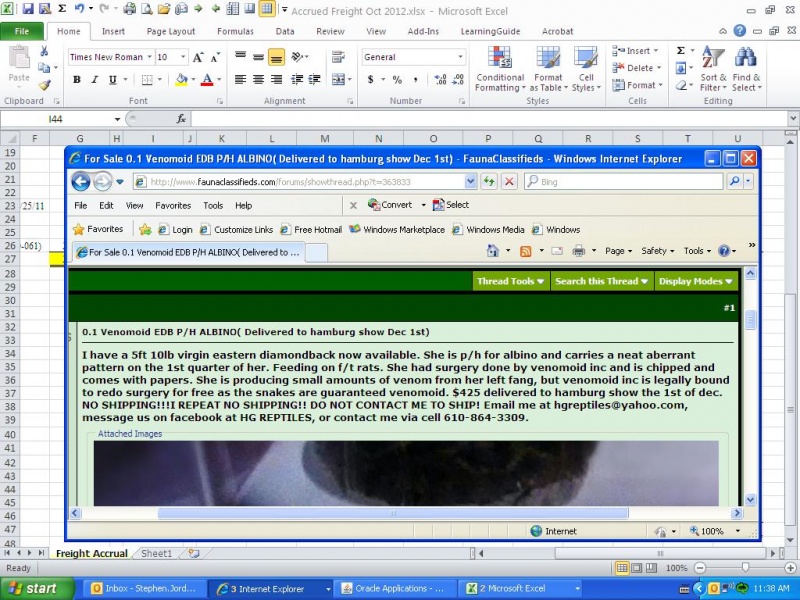Screen dimensions: 800x600
Task: Click the Save icon in Quick Access Toolbar
Action: tap(28, 9)
